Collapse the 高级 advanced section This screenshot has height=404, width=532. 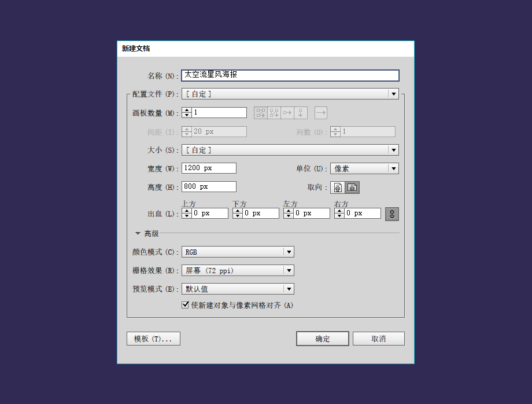[x=138, y=234]
